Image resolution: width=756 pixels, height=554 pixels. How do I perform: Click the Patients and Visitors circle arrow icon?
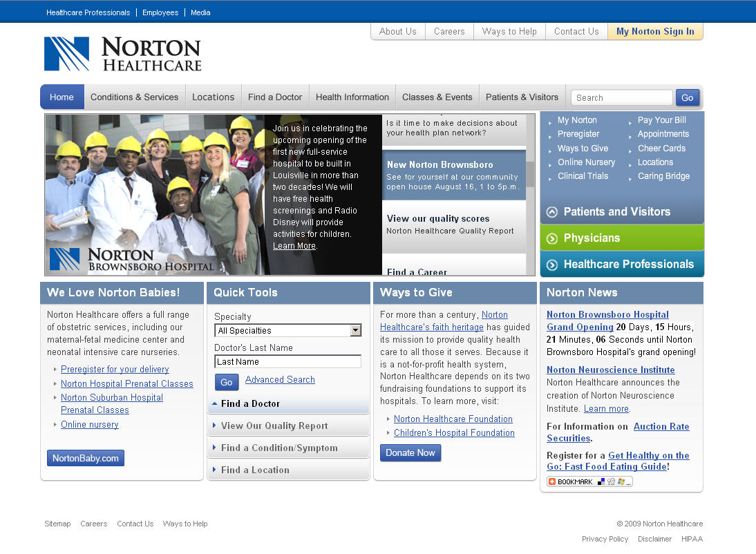tap(552, 212)
